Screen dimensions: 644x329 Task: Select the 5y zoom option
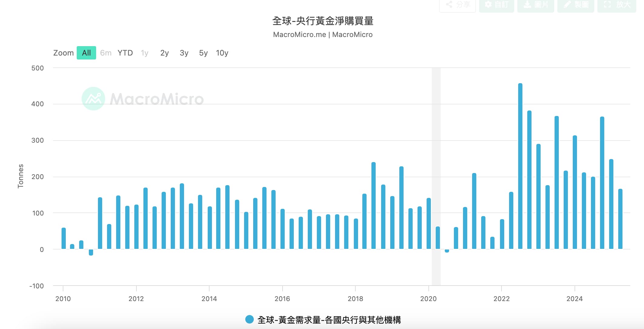pos(203,53)
